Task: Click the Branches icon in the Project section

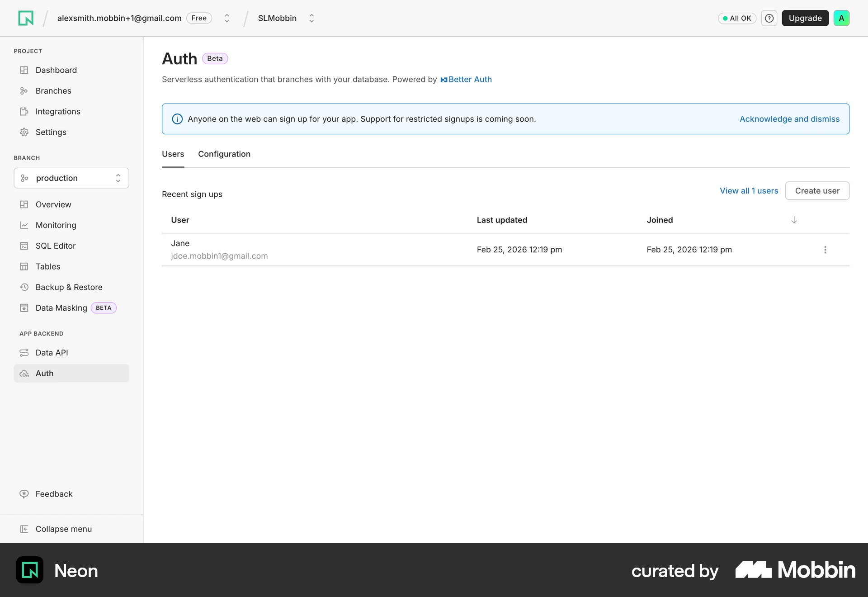Action: pos(24,91)
